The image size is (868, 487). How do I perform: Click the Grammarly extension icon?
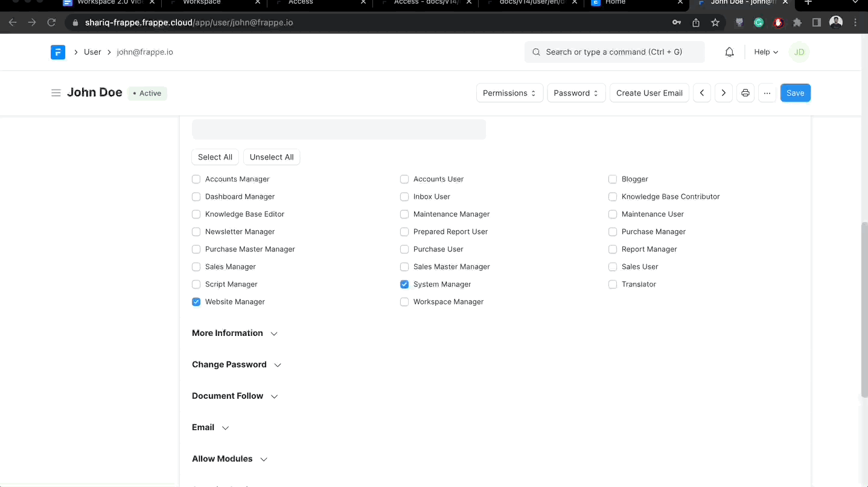click(x=759, y=22)
